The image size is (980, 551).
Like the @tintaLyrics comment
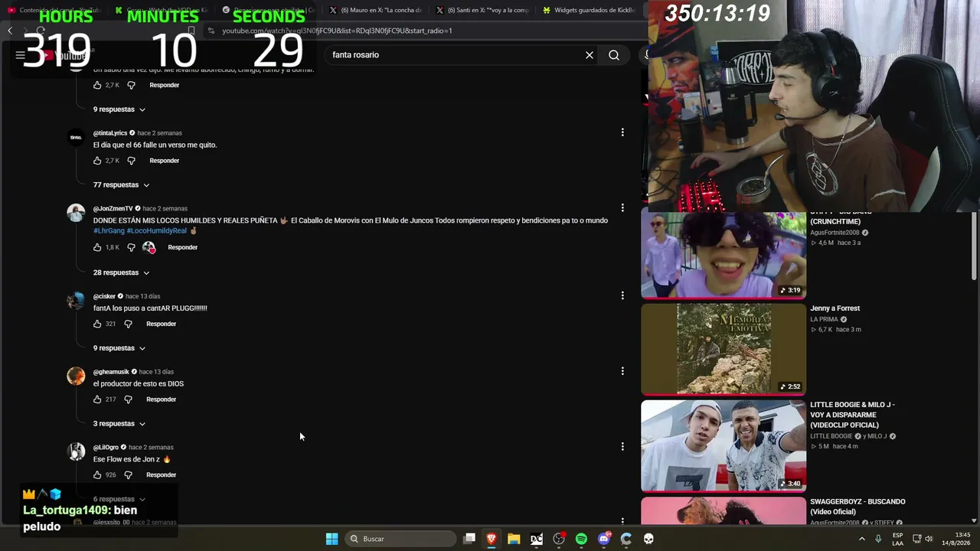(x=97, y=161)
